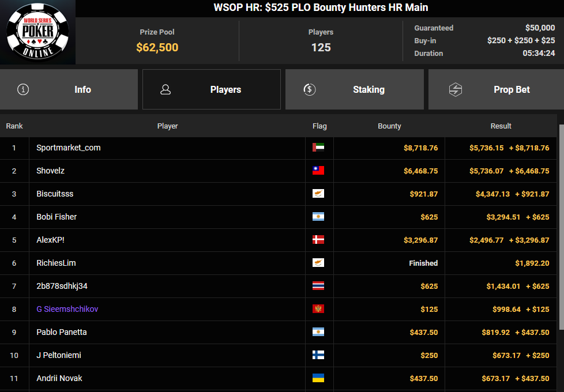Click the $62,500 prize pool amount
Image resolution: width=564 pixels, height=392 pixels.
click(157, 47)
